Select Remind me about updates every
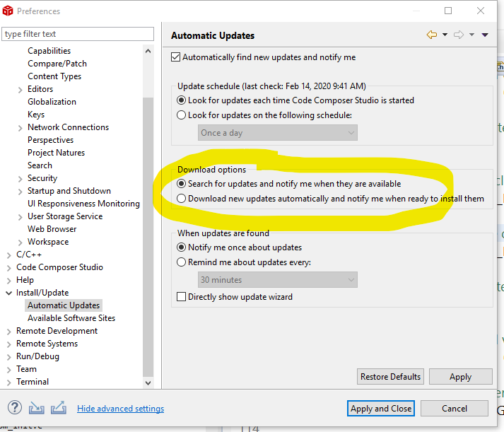Viewport: 504px width, 432px height. (x=181, y=262)
